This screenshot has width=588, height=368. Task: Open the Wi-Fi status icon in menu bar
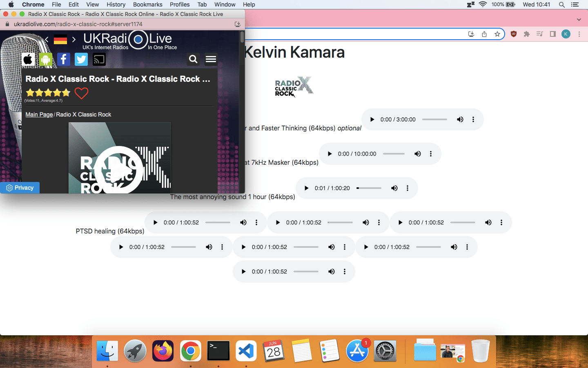point(483,4)
